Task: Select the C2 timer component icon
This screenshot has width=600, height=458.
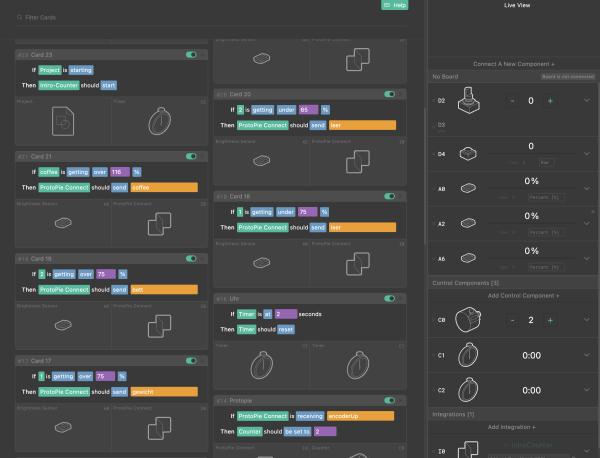Action: 468,390
